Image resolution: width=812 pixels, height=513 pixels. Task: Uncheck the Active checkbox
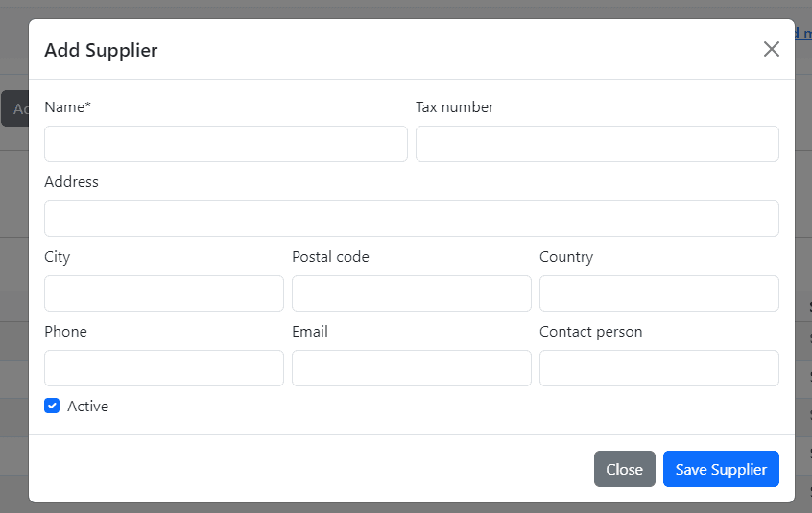(x=52, y=406)
